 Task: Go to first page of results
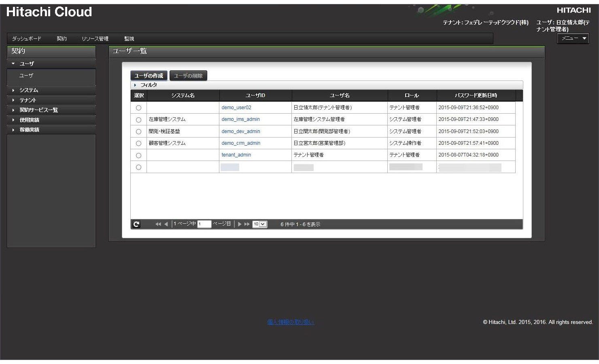click(158, 224)
